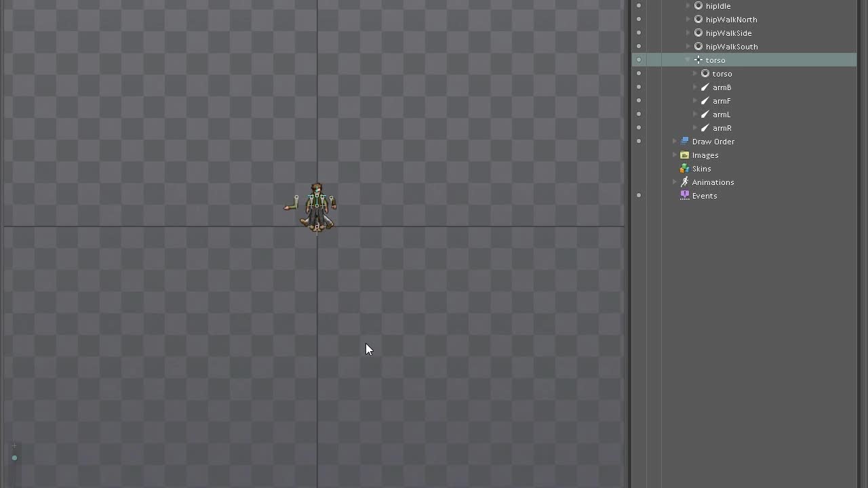Select the Skins cube icon
Screen dimensions: 868x488
pyautogui.click(x=685, y=169)
